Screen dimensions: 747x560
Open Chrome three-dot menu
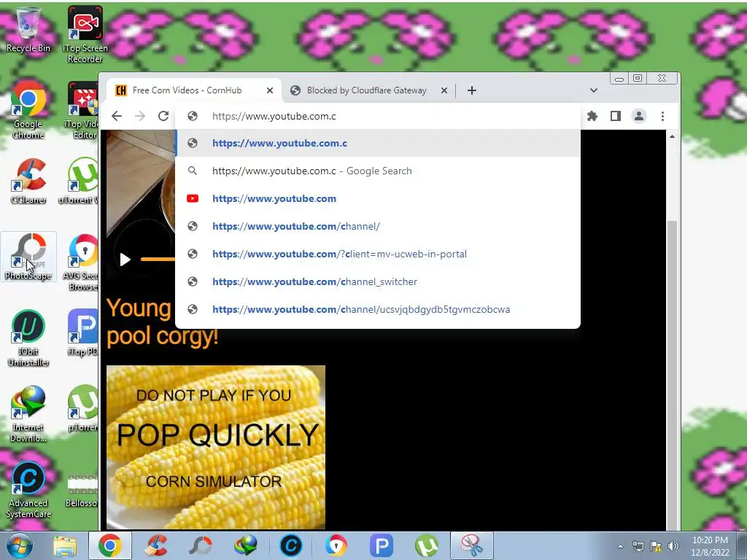click(662, 116)
